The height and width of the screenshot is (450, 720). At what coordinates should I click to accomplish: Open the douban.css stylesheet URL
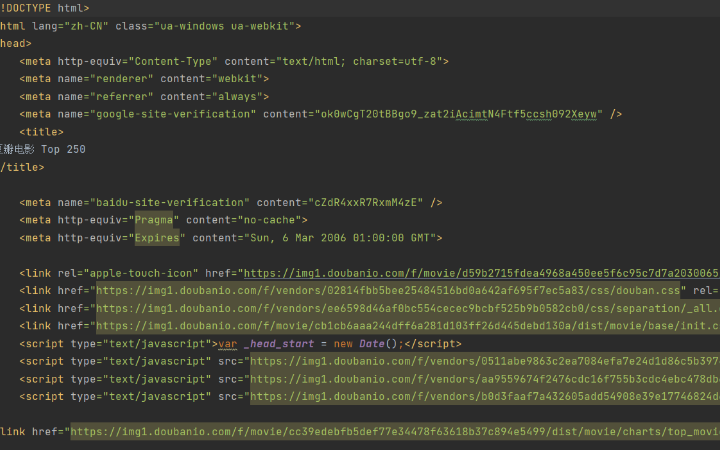point(388,291)
